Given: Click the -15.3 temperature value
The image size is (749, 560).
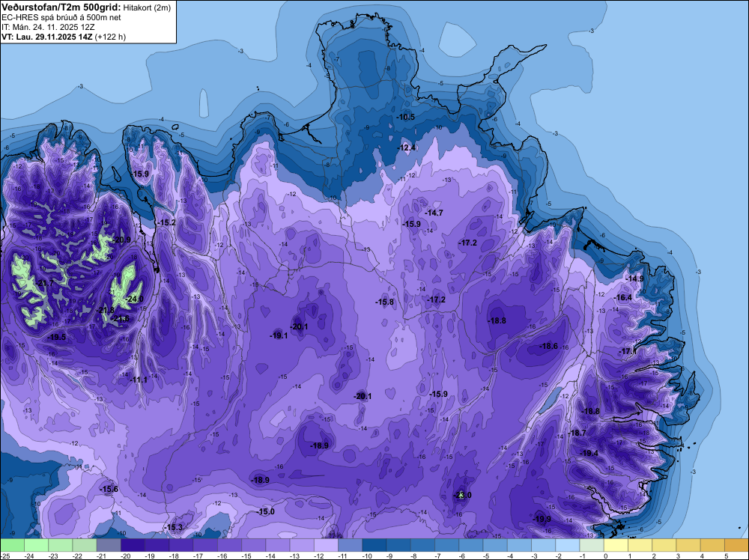Looking at the screenshot, I should coord(174,527).
